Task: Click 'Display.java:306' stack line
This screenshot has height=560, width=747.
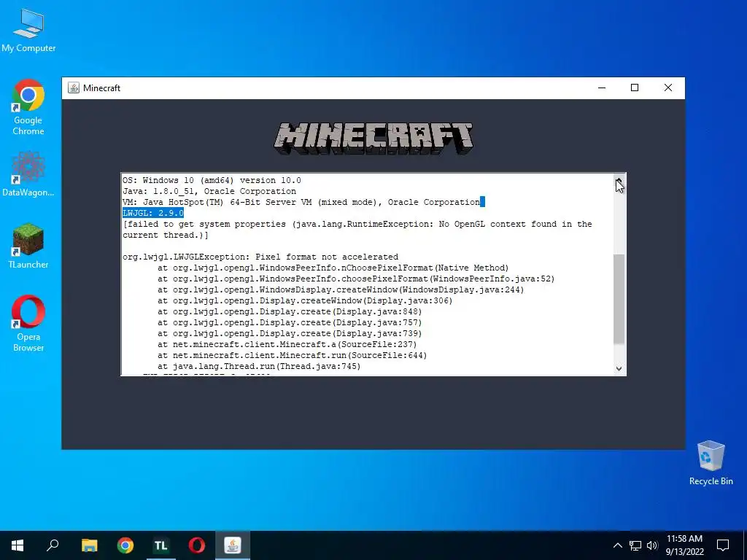Action: pos(305,301)
